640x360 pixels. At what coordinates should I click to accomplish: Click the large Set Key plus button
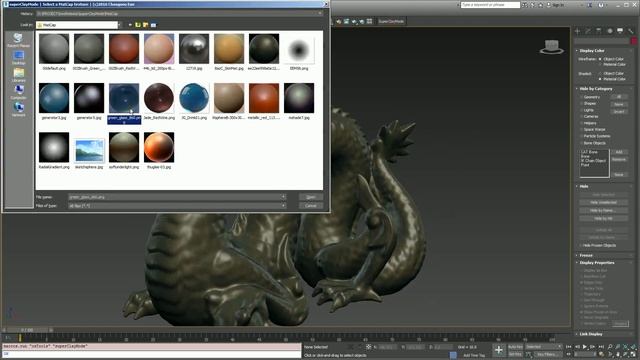(x=498, y=350)
